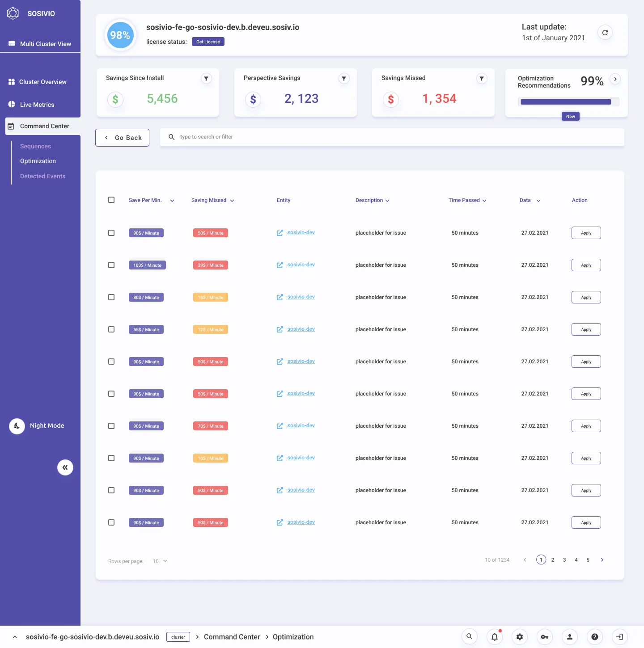Viewport: 644px width, 648px height.
Task: Open notifications bell in bottom bar
Action: point(495,636)
